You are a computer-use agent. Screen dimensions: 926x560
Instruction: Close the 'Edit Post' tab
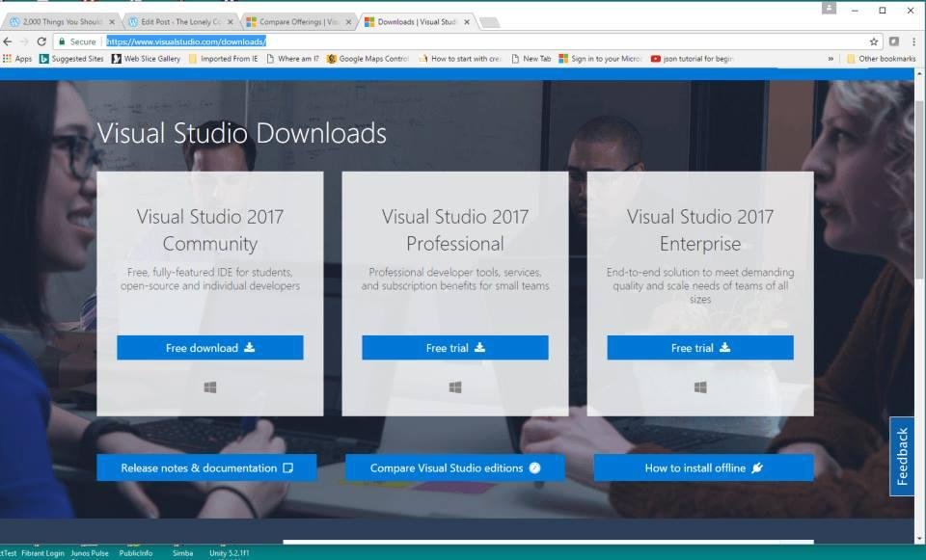click(x=231, y=22)
